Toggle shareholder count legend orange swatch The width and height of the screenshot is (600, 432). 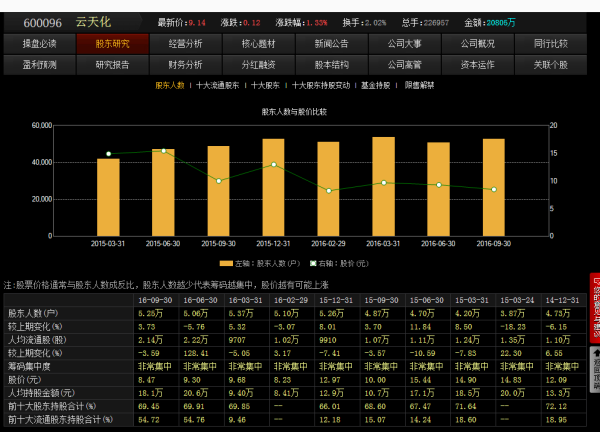[x=226, y=263]
